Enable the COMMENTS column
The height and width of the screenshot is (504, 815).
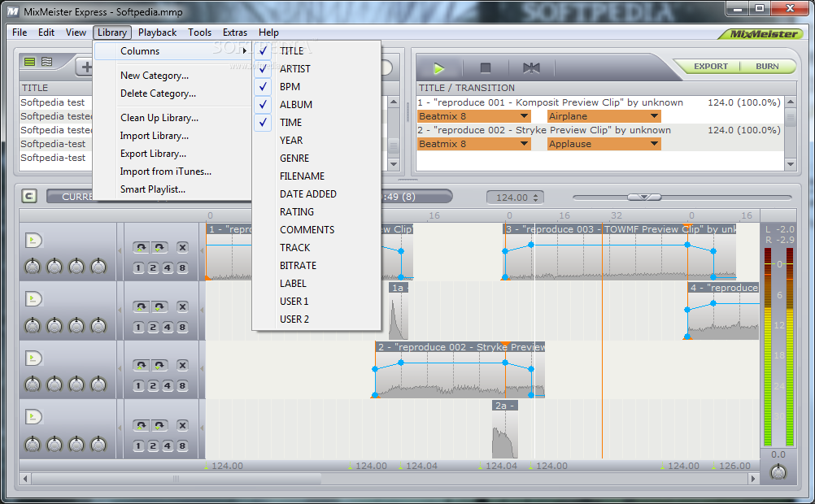[316, 230]
